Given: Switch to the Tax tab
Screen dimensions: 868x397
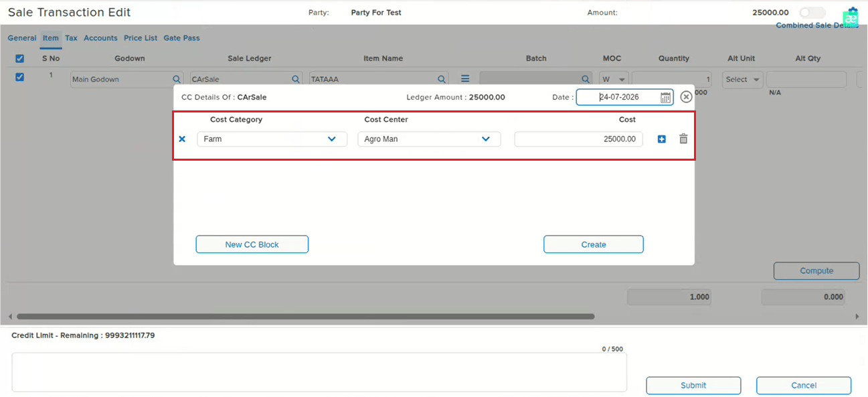Looking at the screenshot, I should (x=71, y=38).
